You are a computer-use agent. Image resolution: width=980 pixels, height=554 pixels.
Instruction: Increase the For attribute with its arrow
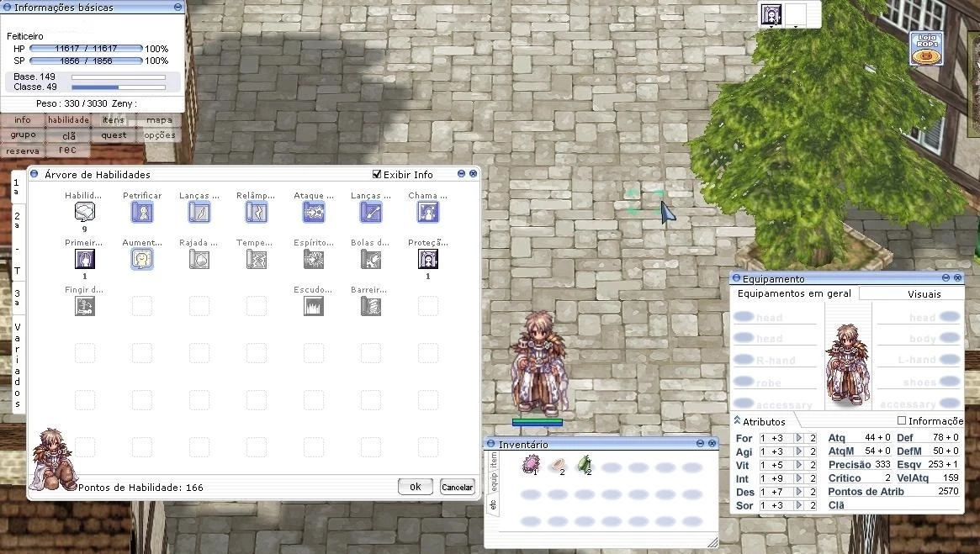point(798,438)
